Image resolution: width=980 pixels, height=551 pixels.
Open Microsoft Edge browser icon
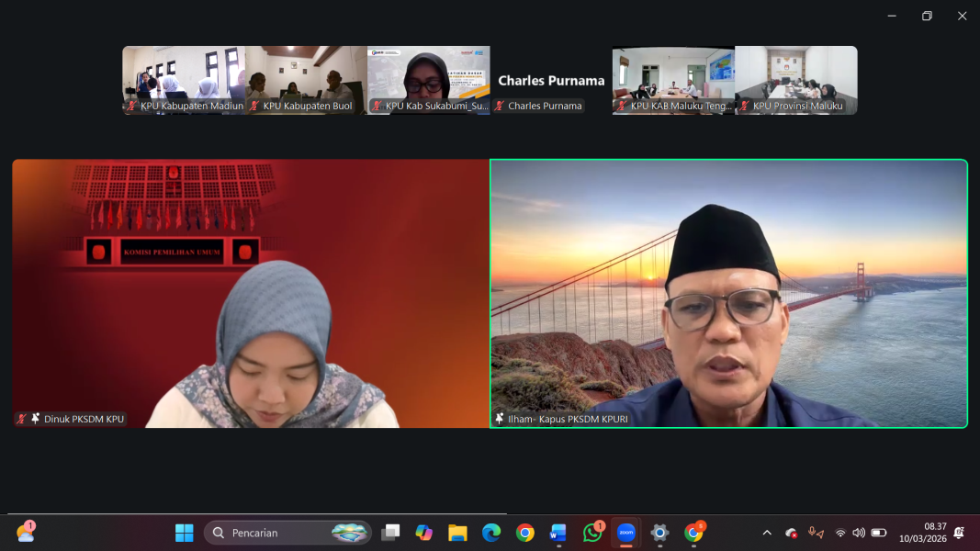point(491,533)
